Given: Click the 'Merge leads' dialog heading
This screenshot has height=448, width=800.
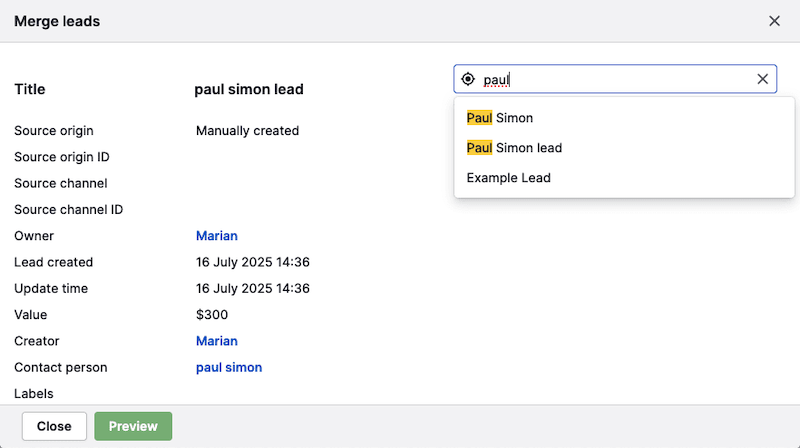Looking at the screenshot, I should tap(57, 21).
